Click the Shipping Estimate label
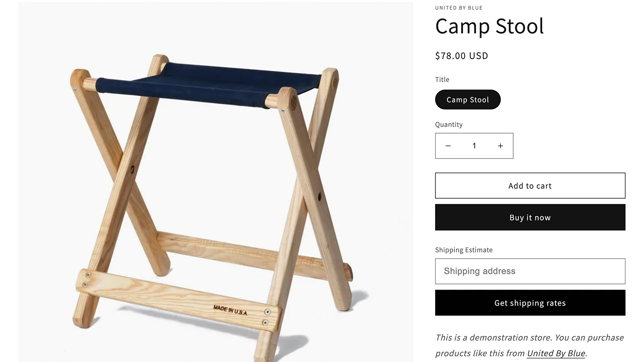 point(464,250)
